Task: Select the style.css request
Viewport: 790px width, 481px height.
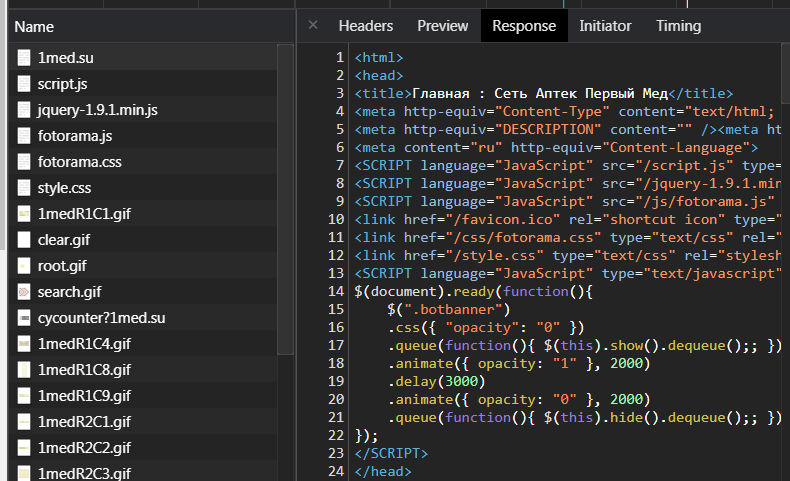Action: (66, 188)
